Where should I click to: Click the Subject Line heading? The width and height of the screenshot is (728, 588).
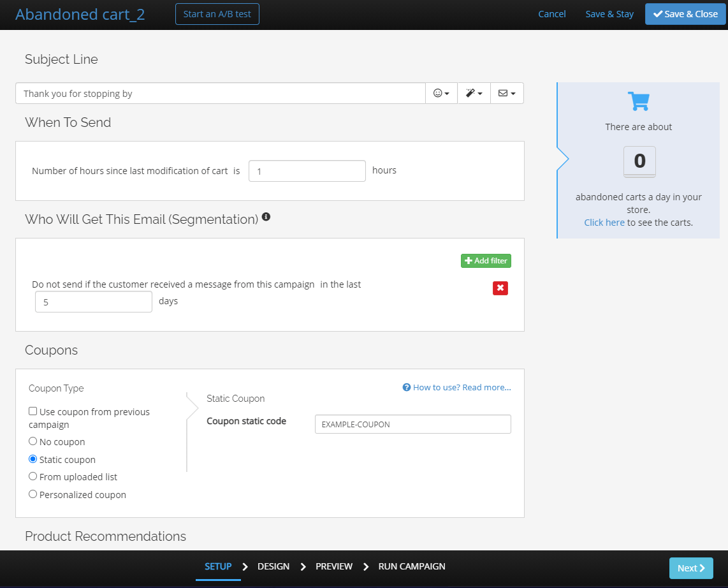61,59
